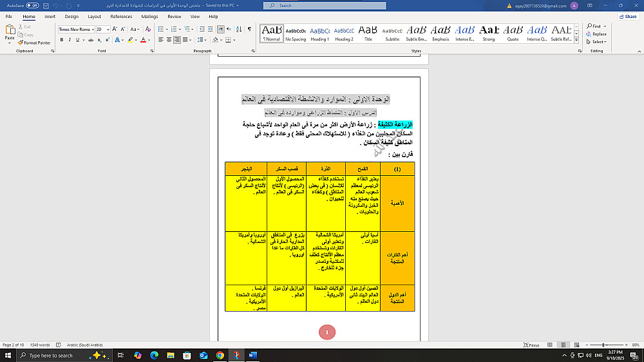Click the Replace button
Image resolution: width=644 pixels, height=362 pixels.
[x=596, y=34]
